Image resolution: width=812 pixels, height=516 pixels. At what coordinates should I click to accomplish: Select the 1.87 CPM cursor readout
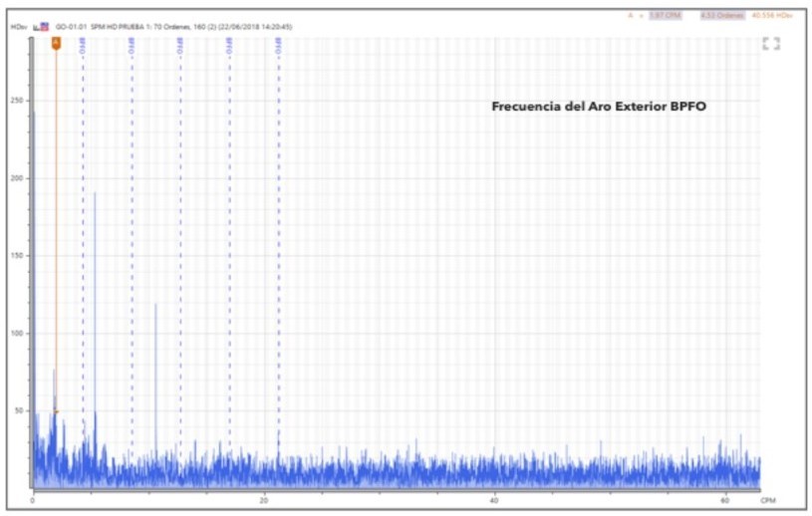coord(665,15)
